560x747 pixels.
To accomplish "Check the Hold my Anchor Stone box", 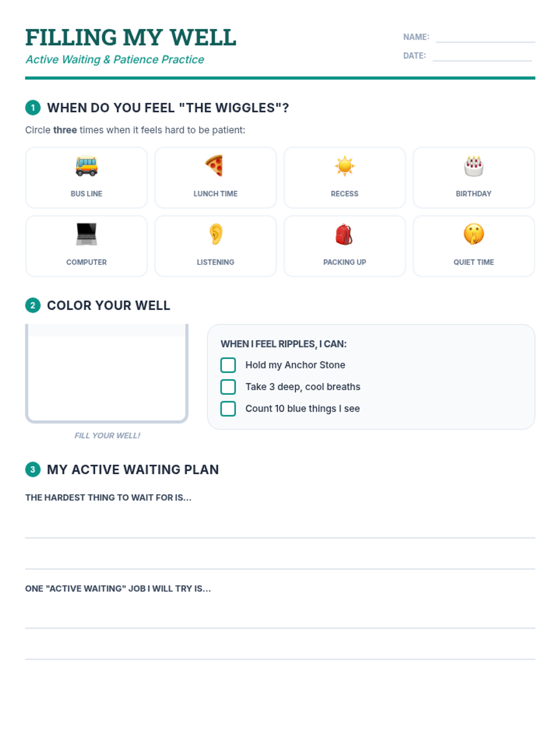I will [x=228, y=365].
